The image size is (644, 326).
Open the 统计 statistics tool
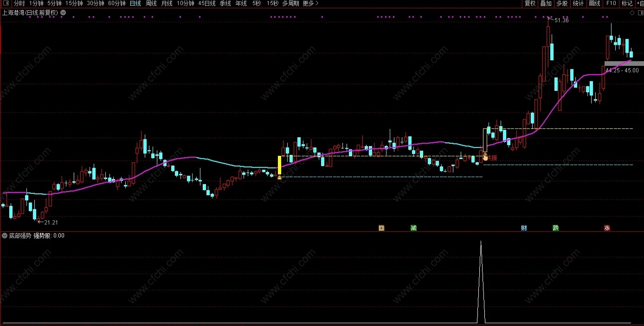[x=578, y=3]
